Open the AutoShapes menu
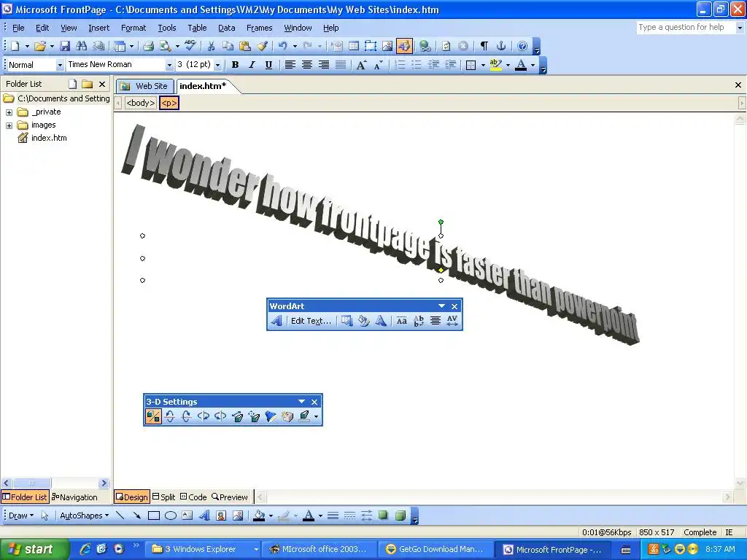 click(84, 516)
